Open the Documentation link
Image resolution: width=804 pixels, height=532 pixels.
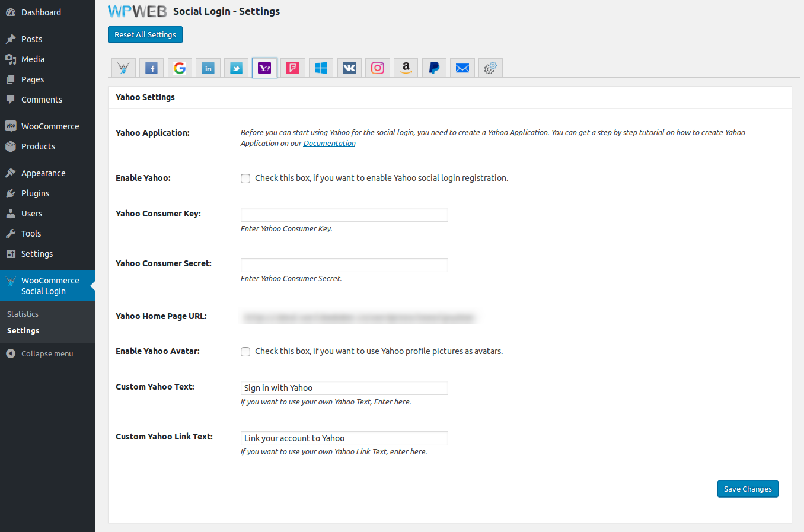(329, 144)
